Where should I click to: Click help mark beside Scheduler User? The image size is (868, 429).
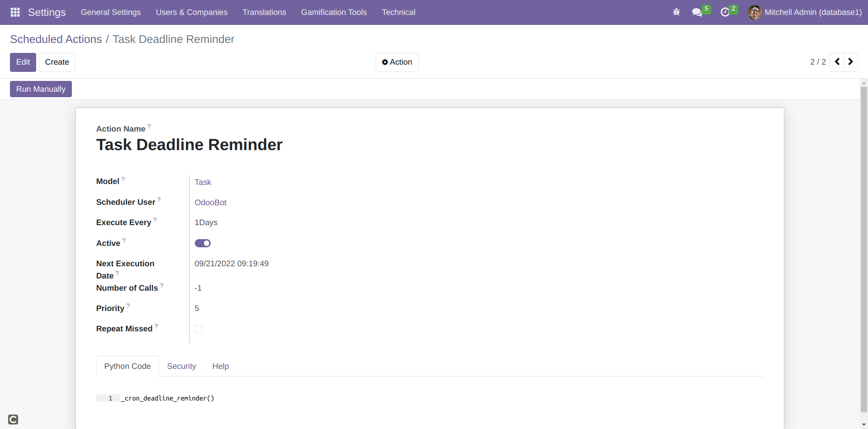point(159,199)
